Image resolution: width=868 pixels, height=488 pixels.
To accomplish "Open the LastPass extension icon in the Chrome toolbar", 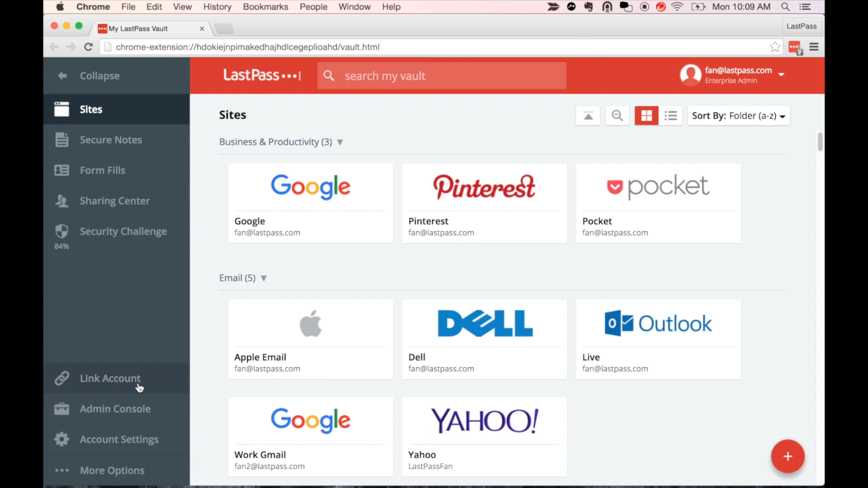I will pos(794,47).
